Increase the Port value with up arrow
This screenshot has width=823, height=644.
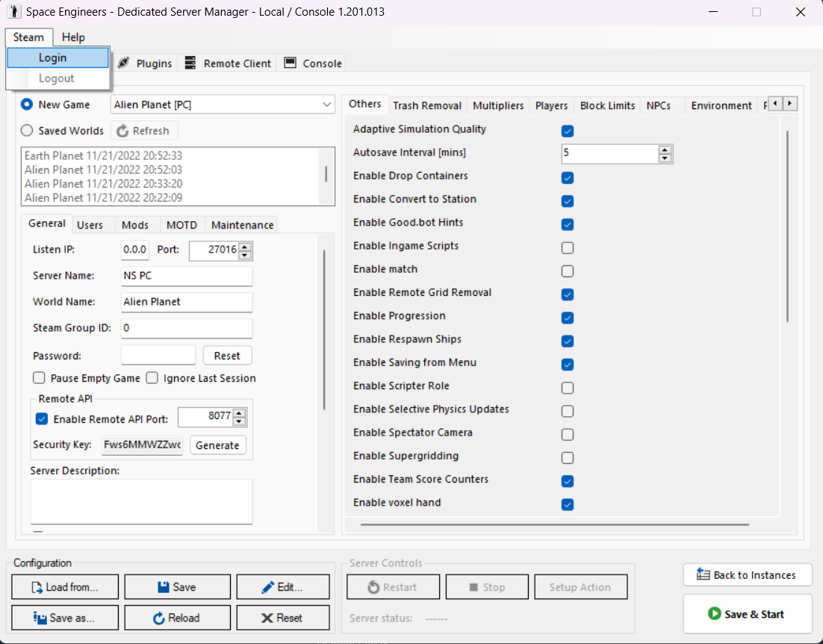pyautogui.click(x=245, y=246)
